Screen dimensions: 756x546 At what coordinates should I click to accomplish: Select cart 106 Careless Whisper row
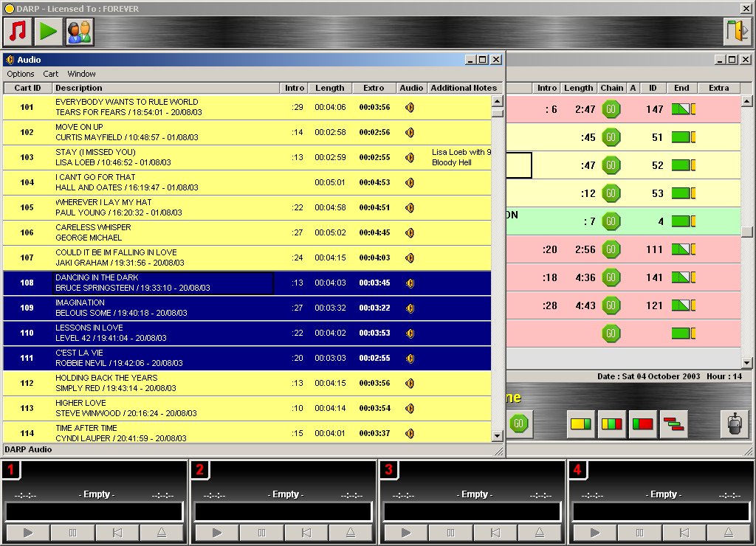pyautogui.click(x=162, y=232)
